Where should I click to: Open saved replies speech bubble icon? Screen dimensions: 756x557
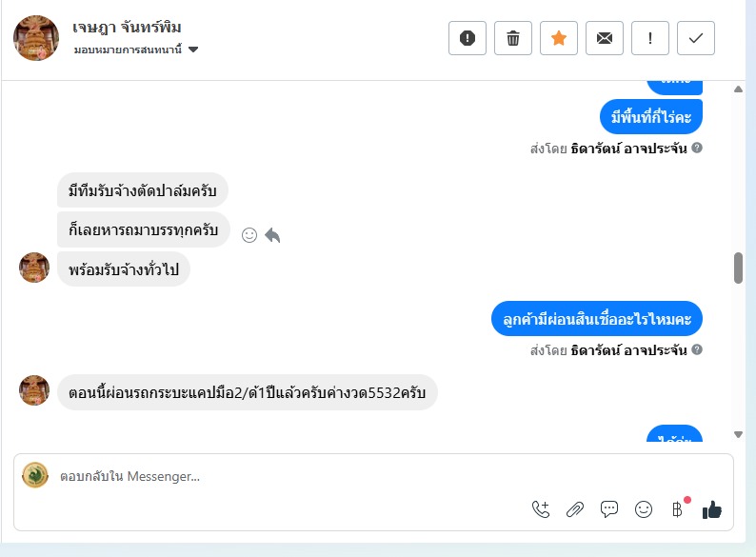click(609, 509)
